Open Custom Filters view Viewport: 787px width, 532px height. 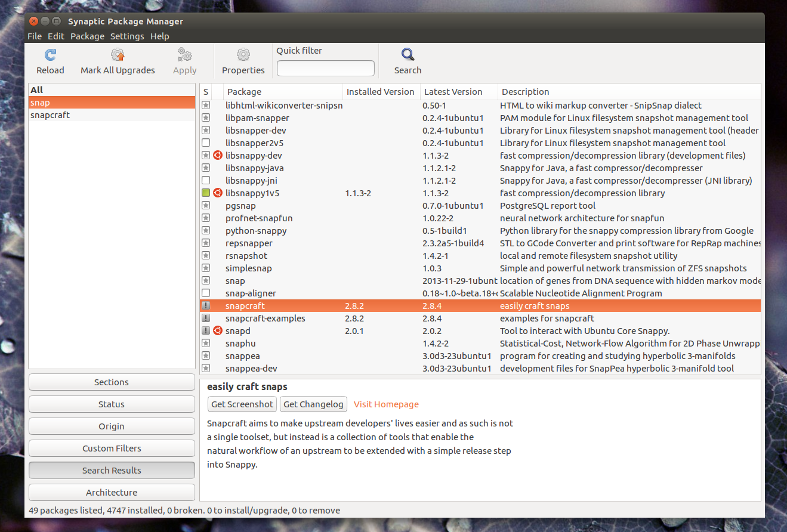click(x=112, y=449)
